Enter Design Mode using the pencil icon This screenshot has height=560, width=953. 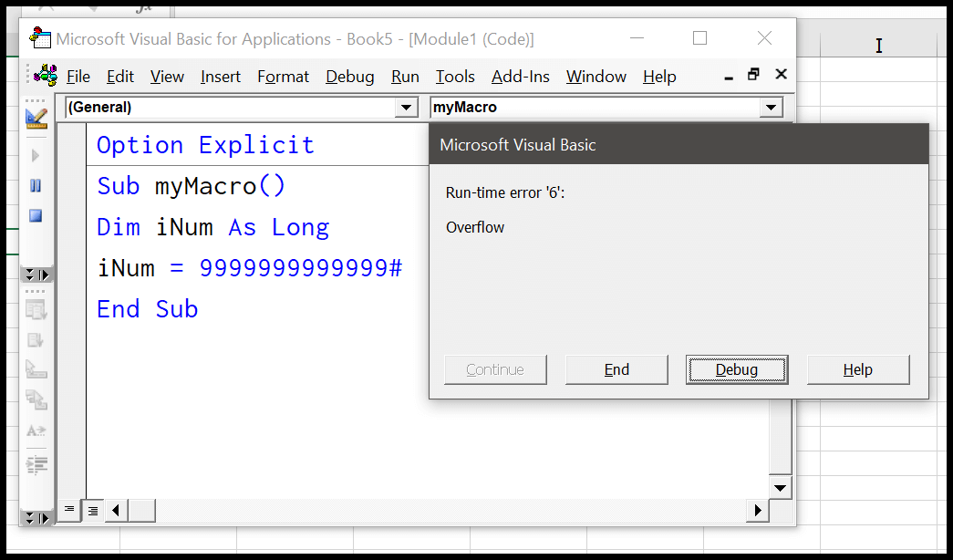tap(36, 117)
